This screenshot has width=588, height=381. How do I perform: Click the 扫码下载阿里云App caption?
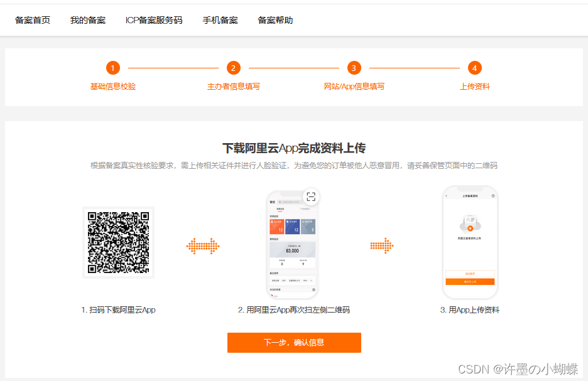[x=118, y=310]
